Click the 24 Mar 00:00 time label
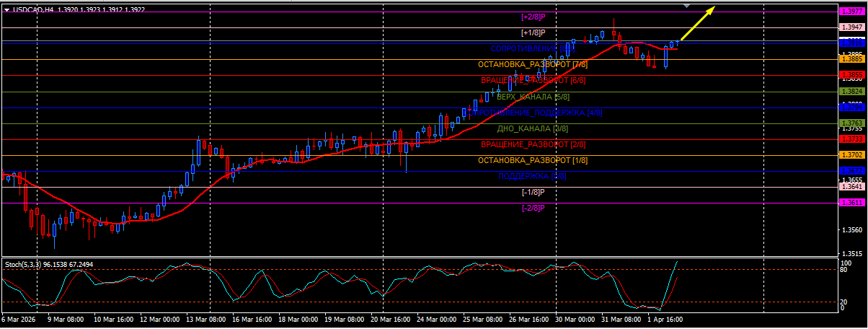The width and height of the screenshot is (868, 329). click(x=437, y=319)
